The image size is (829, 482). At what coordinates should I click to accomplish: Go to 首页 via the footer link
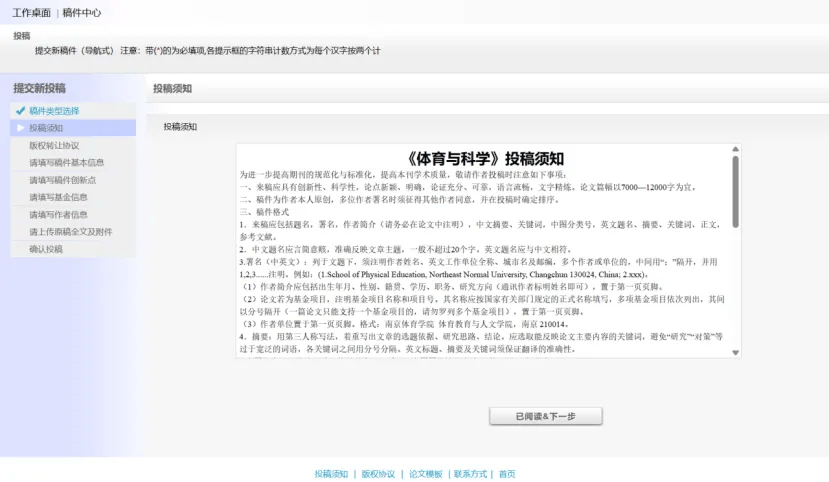click(x=507, y=474)
